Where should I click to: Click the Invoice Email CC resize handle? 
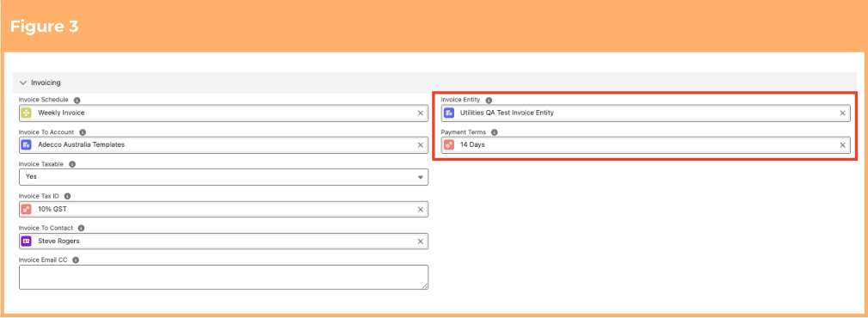point(425,286)
